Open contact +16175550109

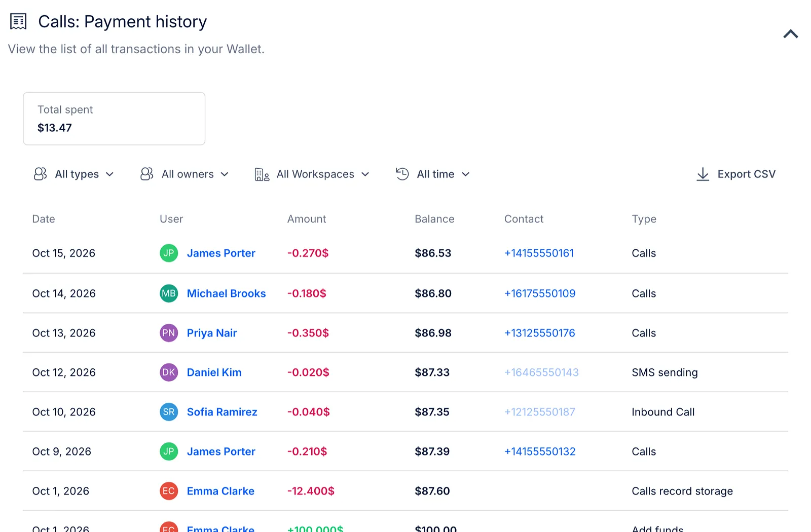coord(540,294)
